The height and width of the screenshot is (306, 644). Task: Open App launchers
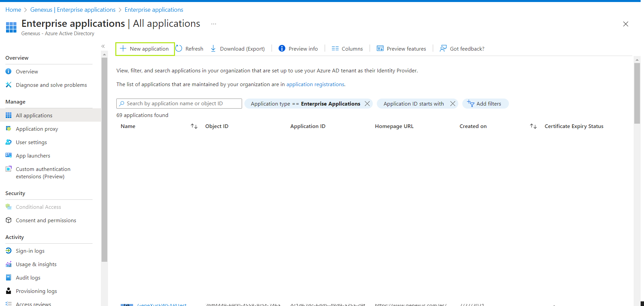pyautogui.click(x=33, y=156)
